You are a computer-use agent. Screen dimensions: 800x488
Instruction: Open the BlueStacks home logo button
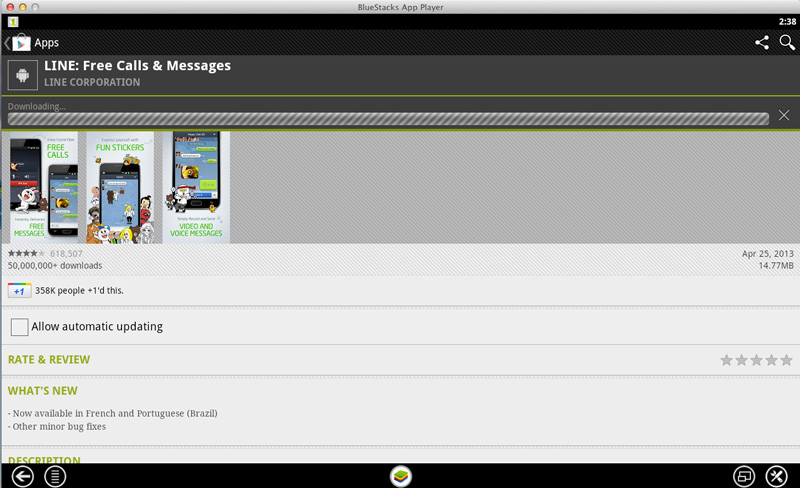coord(401,477)
